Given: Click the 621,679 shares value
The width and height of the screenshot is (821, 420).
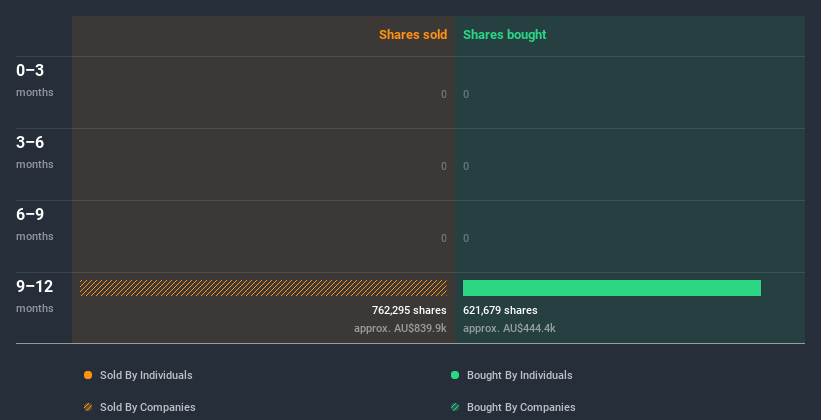Looking at the screenshot, I should coord(500,311).
